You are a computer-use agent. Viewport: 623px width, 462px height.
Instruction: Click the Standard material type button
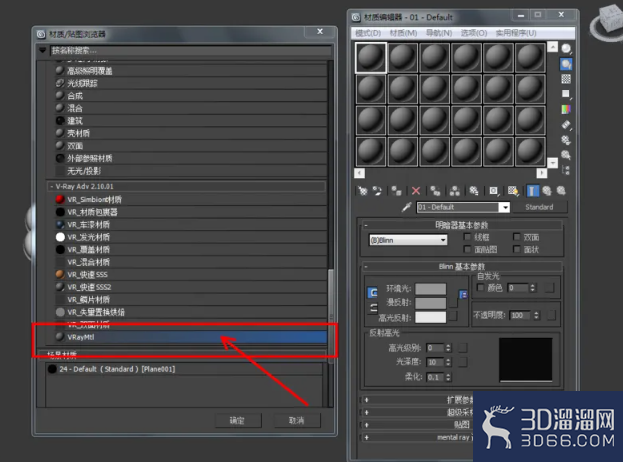[x=539, y=207]
